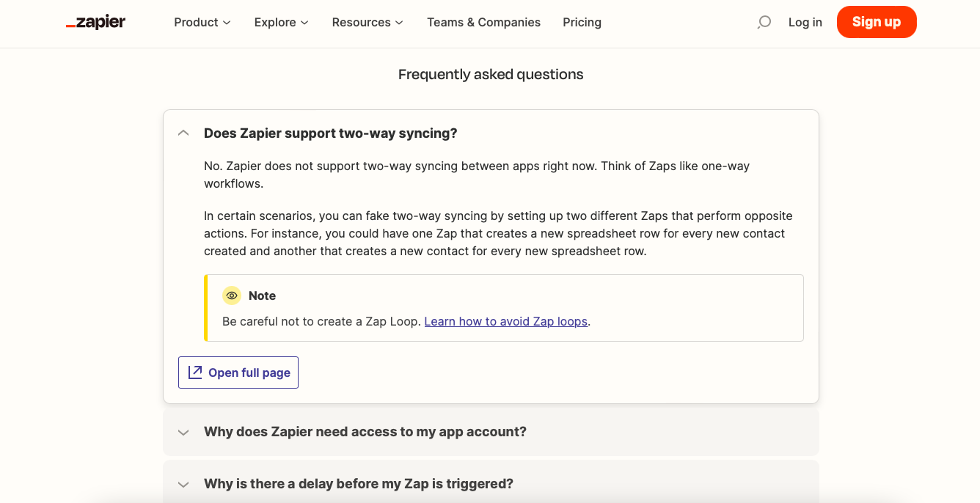Click the Open full page button
This screenshot has width=980, height=503.
(238, 372)
